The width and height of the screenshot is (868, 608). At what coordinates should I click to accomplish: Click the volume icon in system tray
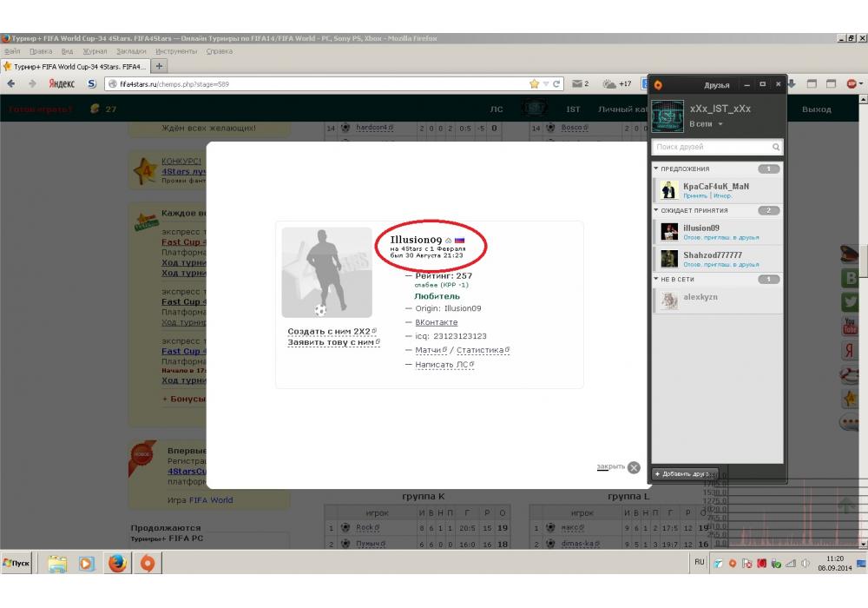[x=806, y=563]
